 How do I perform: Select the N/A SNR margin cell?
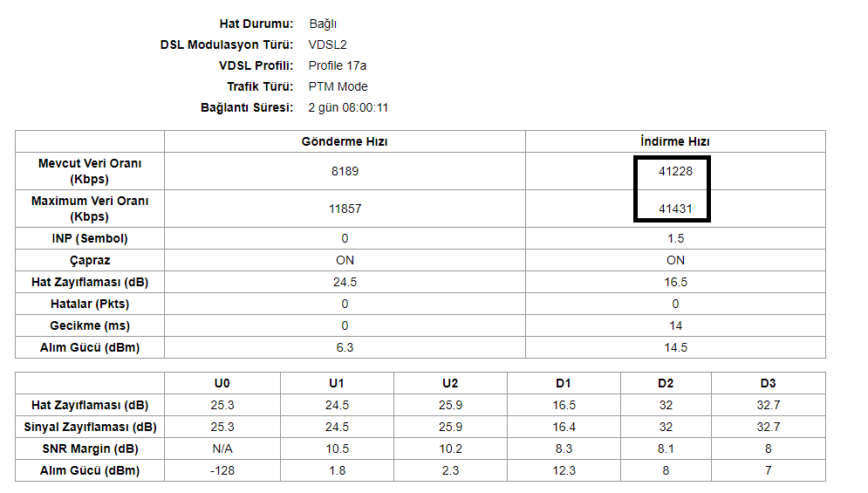point(222,448)
